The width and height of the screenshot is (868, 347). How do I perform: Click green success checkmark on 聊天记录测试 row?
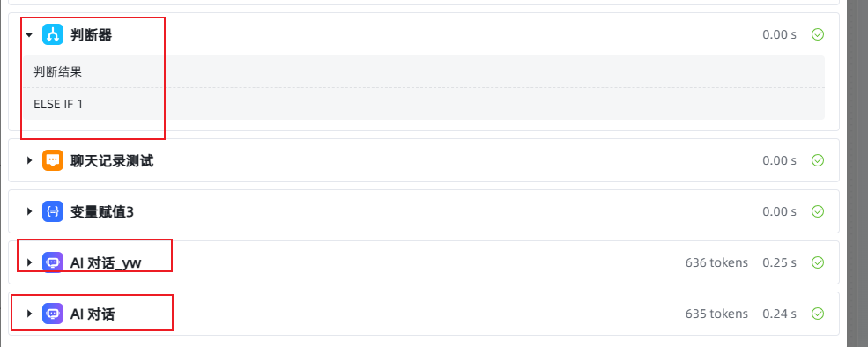818,160
